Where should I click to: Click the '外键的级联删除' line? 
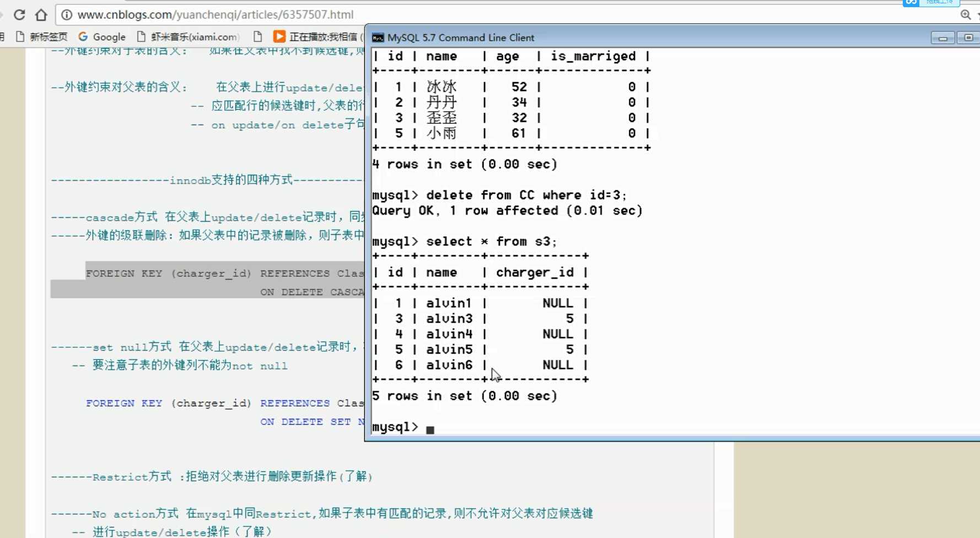coord(207,236)
